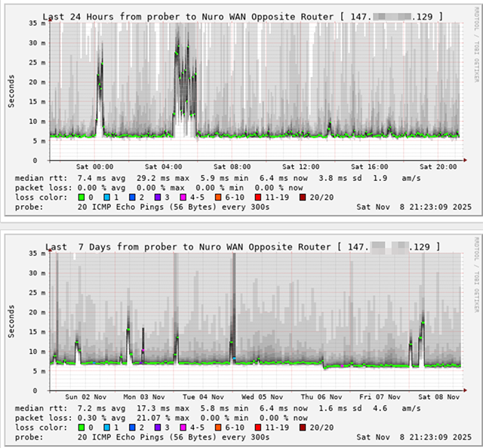Select the Sun 02 Nov axis label
Screen dimensions: 483x448
tap(83, 397)
